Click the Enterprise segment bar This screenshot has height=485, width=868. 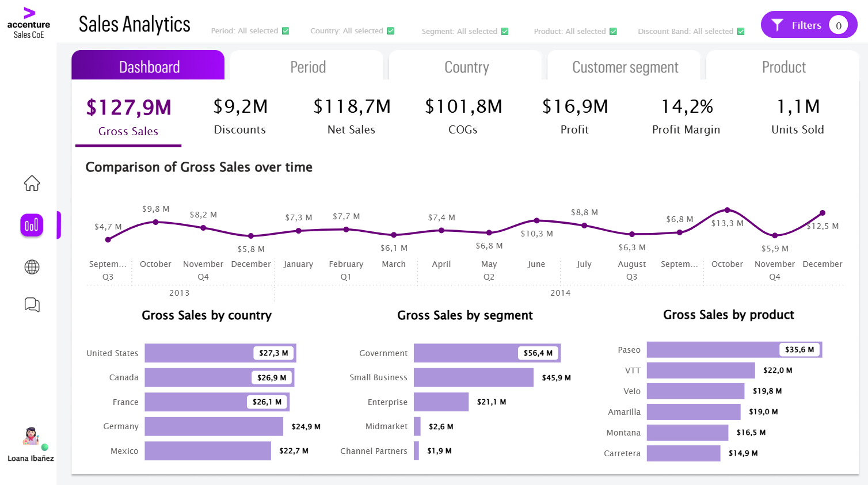point(441,402)
